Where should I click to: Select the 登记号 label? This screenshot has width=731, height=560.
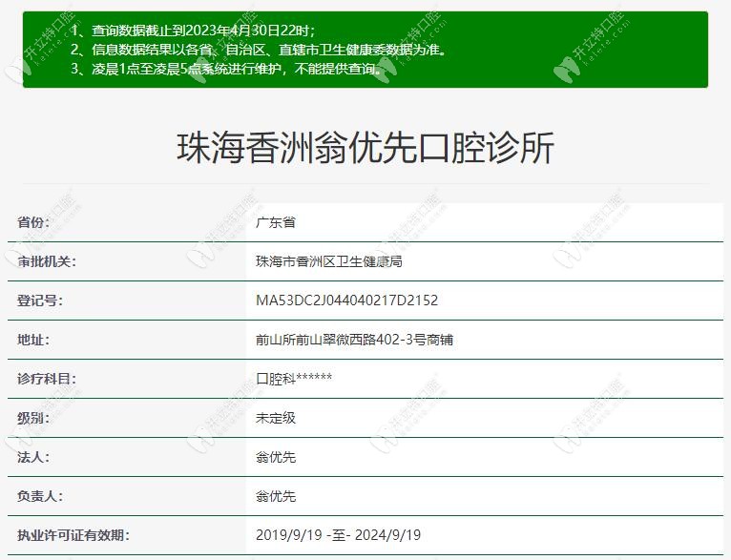(x=40, y=301)
